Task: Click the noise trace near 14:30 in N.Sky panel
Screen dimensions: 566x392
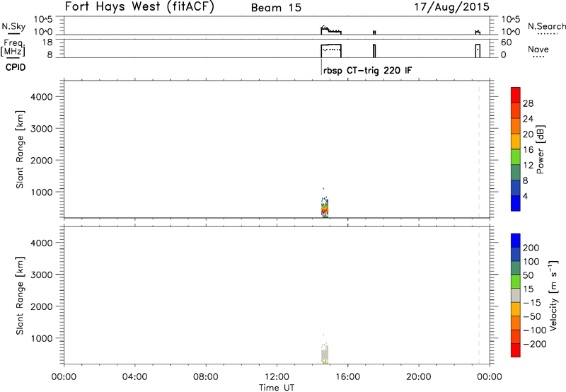Action: pos(331,30)
